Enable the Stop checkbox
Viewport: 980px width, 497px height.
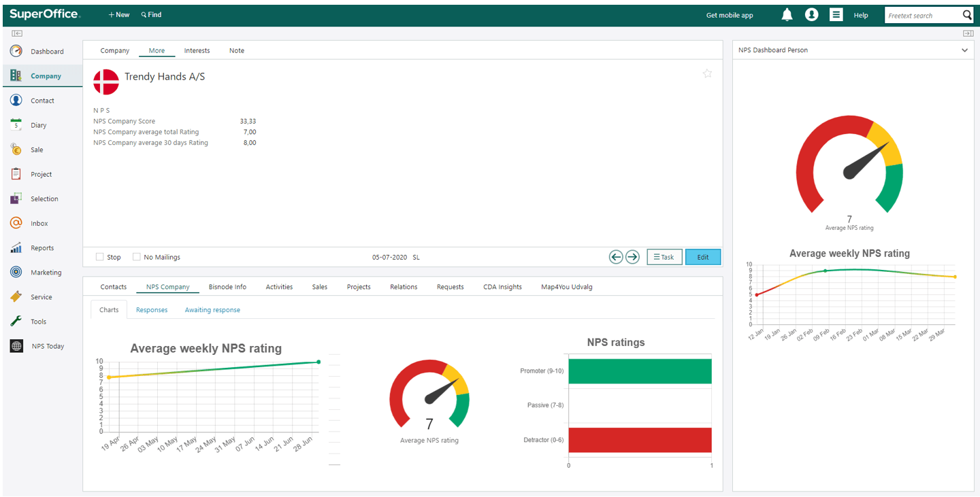pyautogui.click(x=100, y=257)
